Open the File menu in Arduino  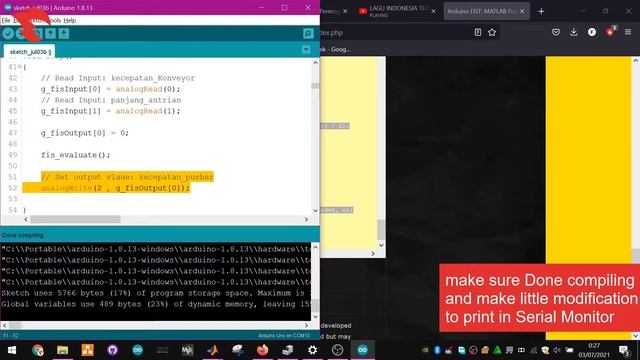pyautogui.click(x=6, y=20)
